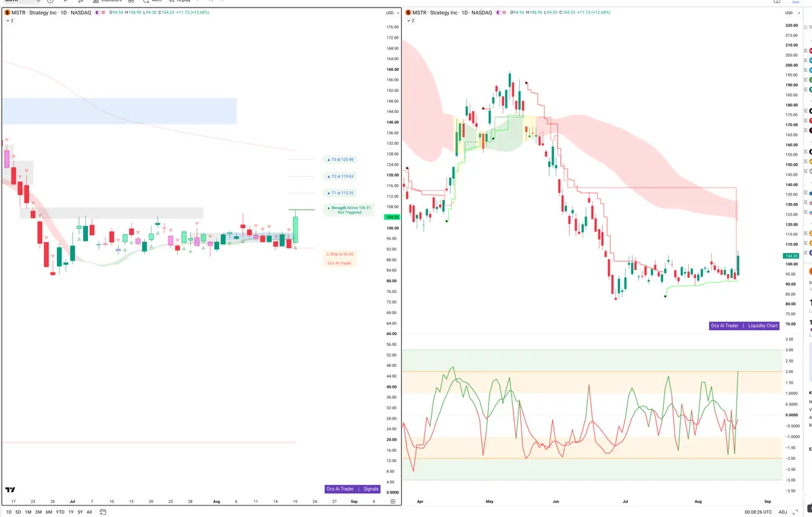This screenshot has height=517, width=812.
Task: Select the 5D time range
Action: [x=18, y=512]
